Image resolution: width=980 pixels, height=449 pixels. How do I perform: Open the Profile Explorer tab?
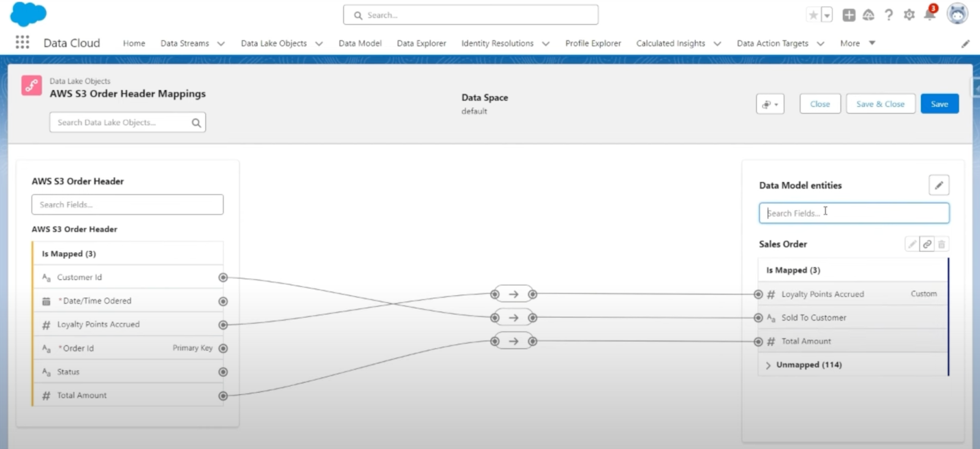(593, 43)
